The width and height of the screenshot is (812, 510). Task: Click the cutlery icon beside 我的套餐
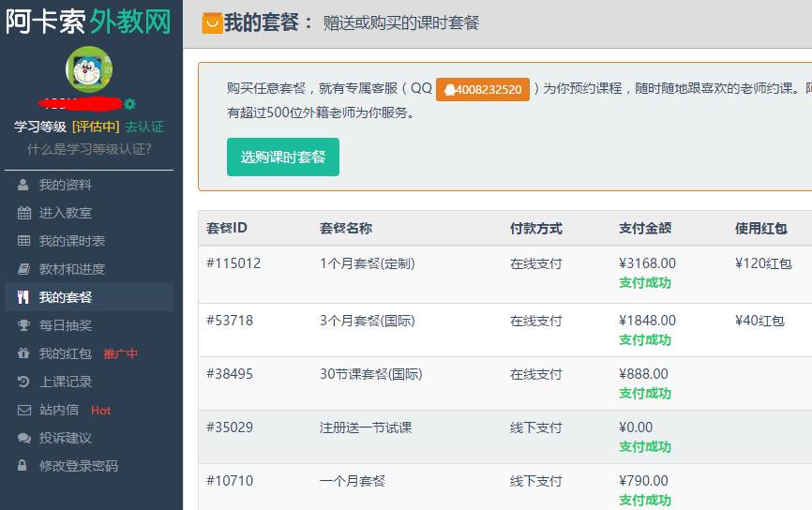pos(23,296)
